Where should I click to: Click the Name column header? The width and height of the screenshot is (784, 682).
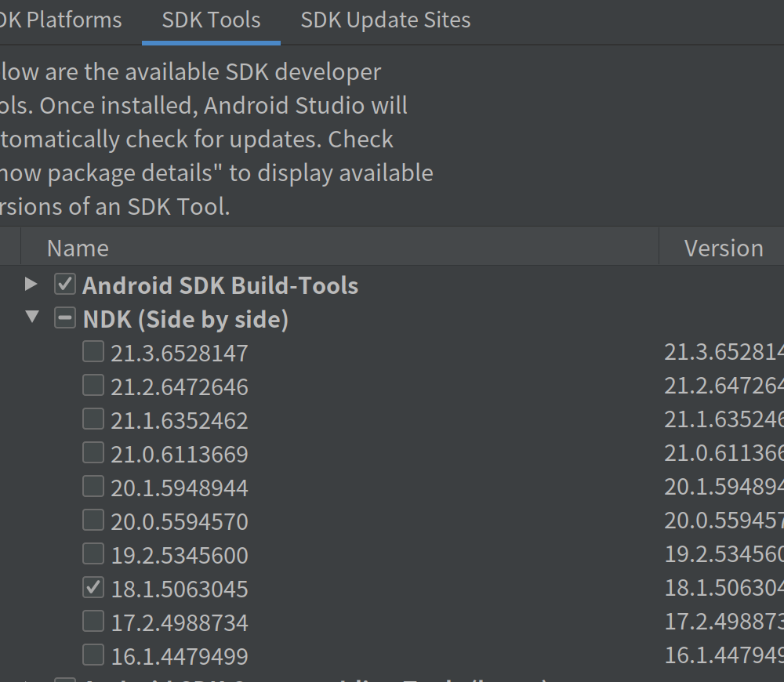tap(77, 247)
